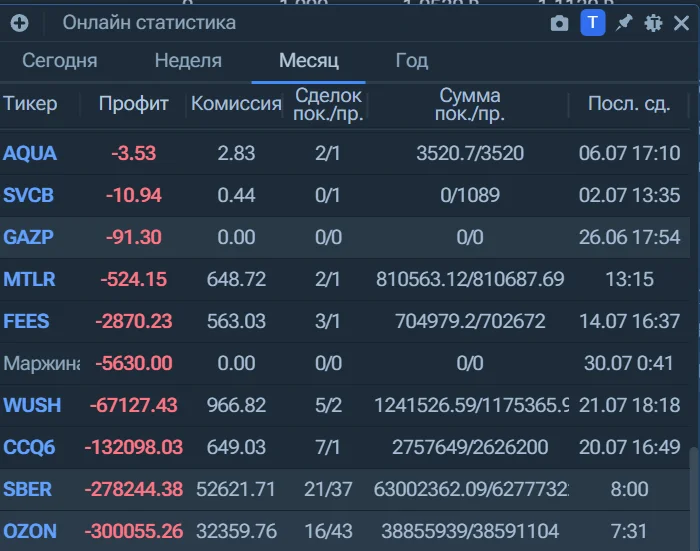The image size is (700, 551).
Task: Open the SBER ticker link
Action: point(27,489)
